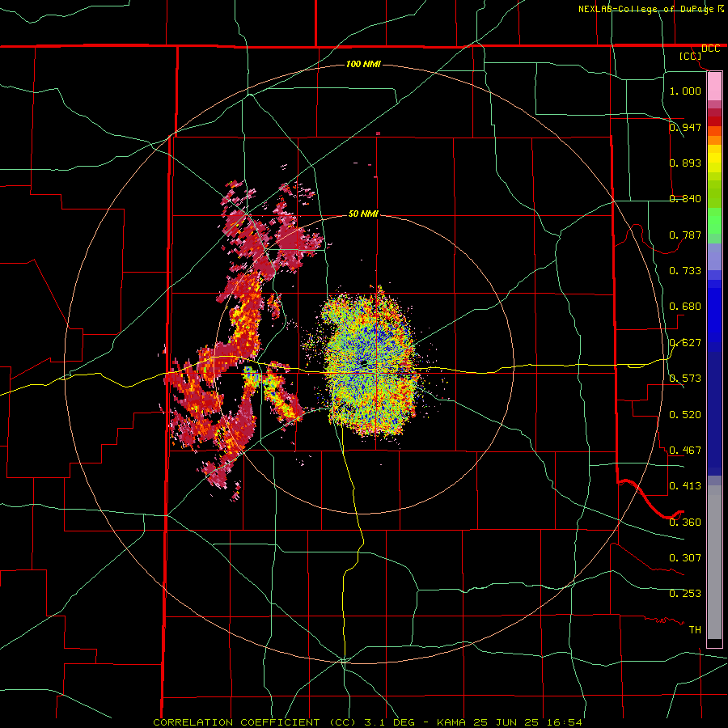Click the 0.787 color scale value
Image resolution: width=728 pixels, height=728 pixels.
685,235
